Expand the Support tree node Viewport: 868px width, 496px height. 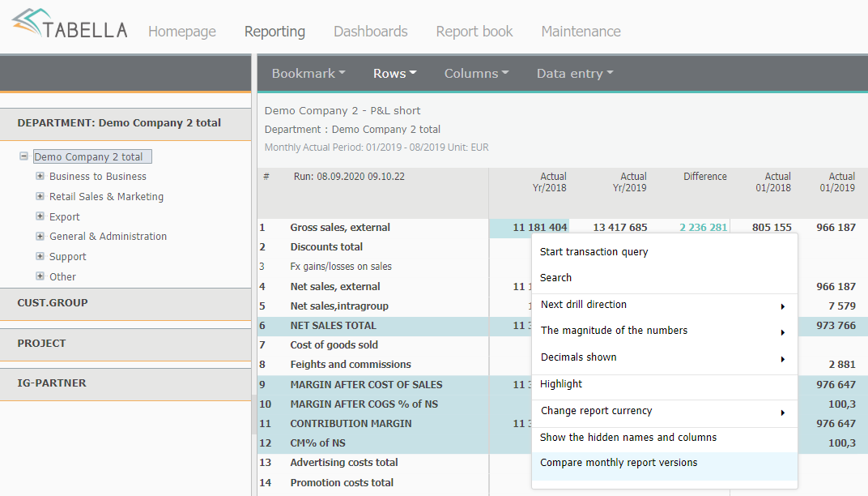pos(40,256)
